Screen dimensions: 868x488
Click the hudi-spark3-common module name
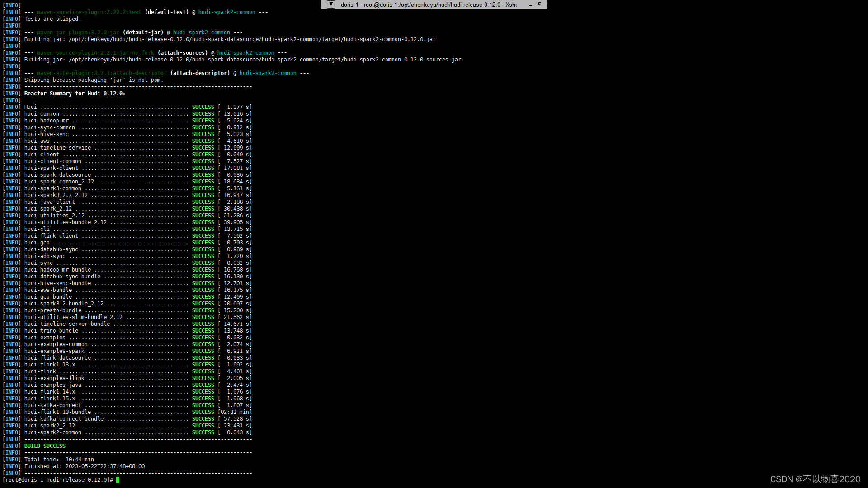[53, 188]
